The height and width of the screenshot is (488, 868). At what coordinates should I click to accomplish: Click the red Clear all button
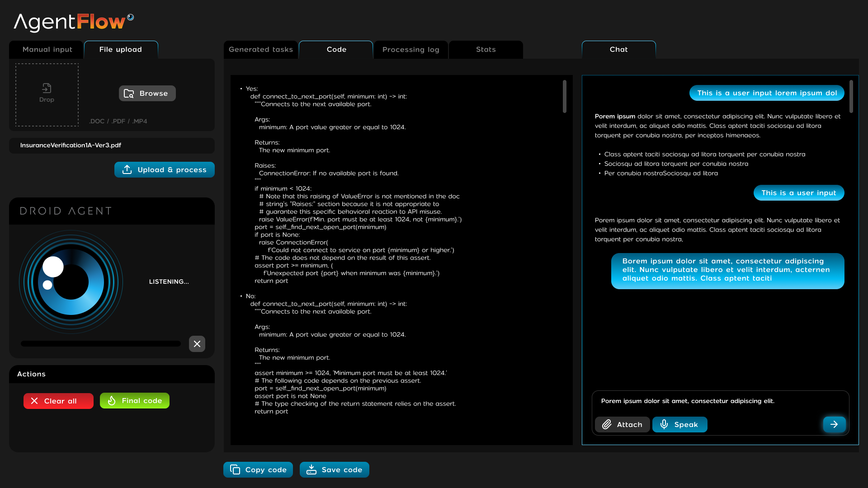(x=58, y=401)
